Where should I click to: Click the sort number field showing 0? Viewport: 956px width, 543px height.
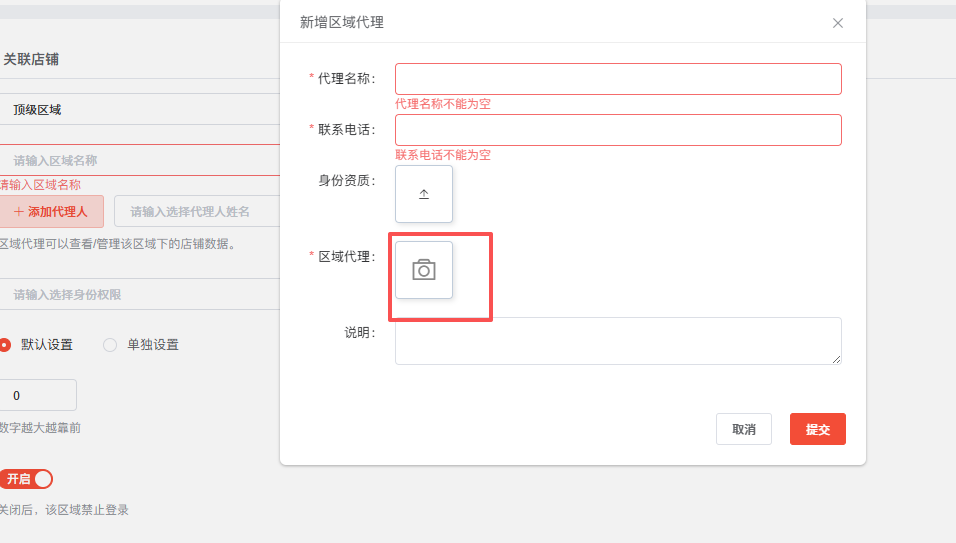click(x=38, y=395)
